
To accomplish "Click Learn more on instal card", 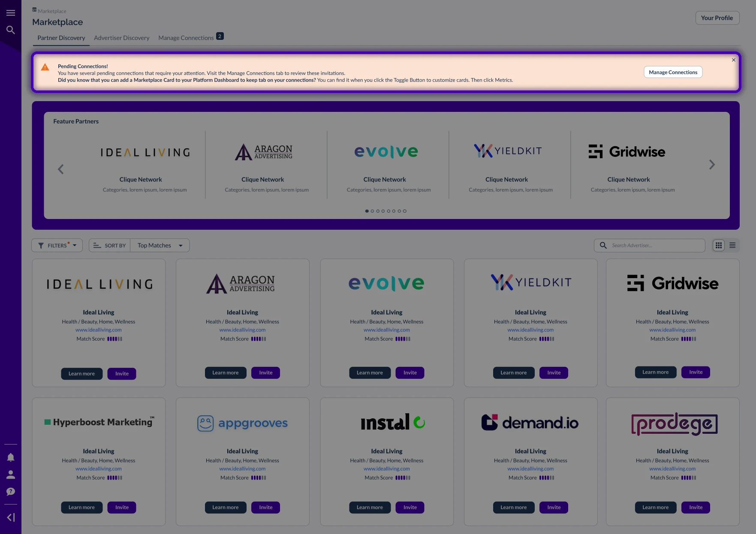I will 370,507.
